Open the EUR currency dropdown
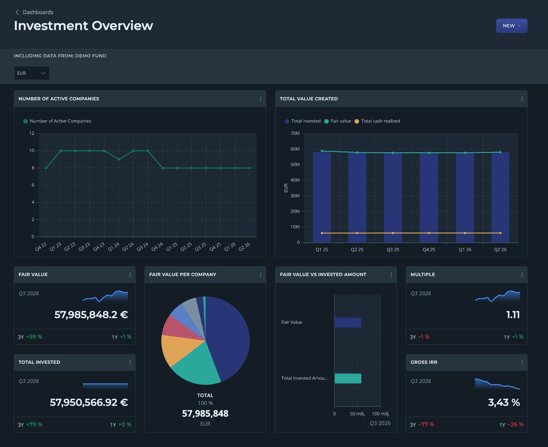 [31, 73]
